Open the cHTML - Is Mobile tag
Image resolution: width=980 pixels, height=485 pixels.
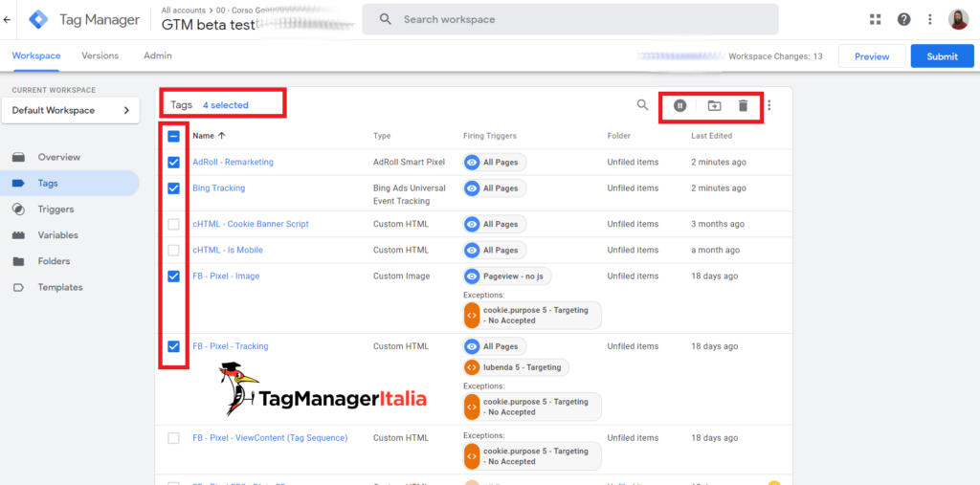tap(228, 250)
